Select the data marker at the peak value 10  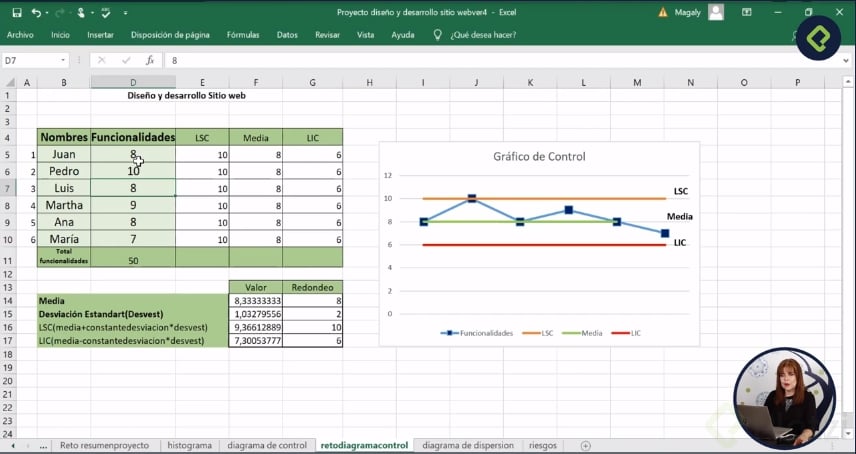[x=472, y=199]
